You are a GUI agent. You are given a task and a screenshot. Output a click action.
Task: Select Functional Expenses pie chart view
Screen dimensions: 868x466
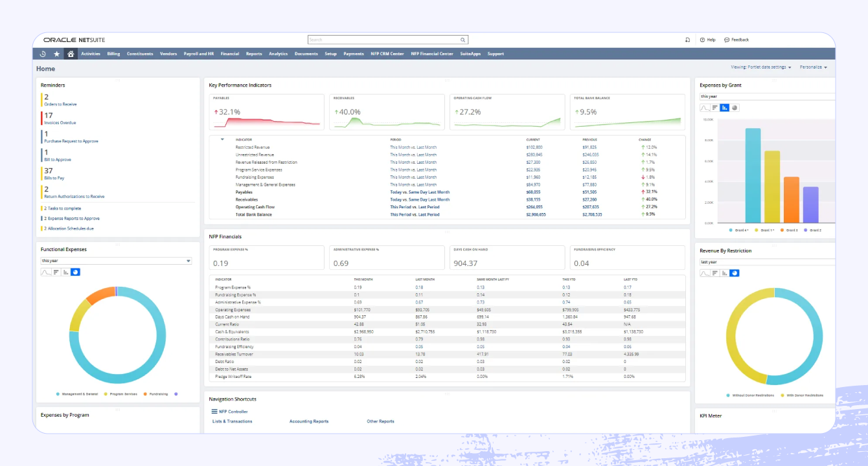pyautogui.click(x=75, y=272)
